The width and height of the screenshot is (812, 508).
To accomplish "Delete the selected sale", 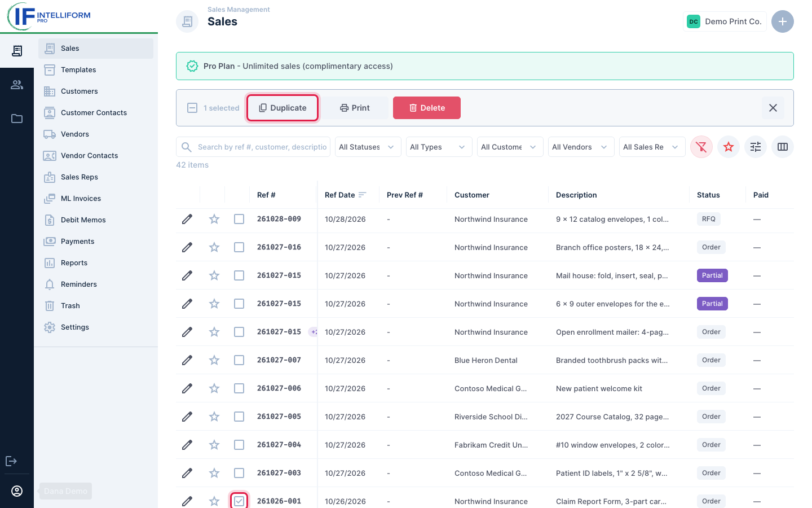I will tap(427, 108).
